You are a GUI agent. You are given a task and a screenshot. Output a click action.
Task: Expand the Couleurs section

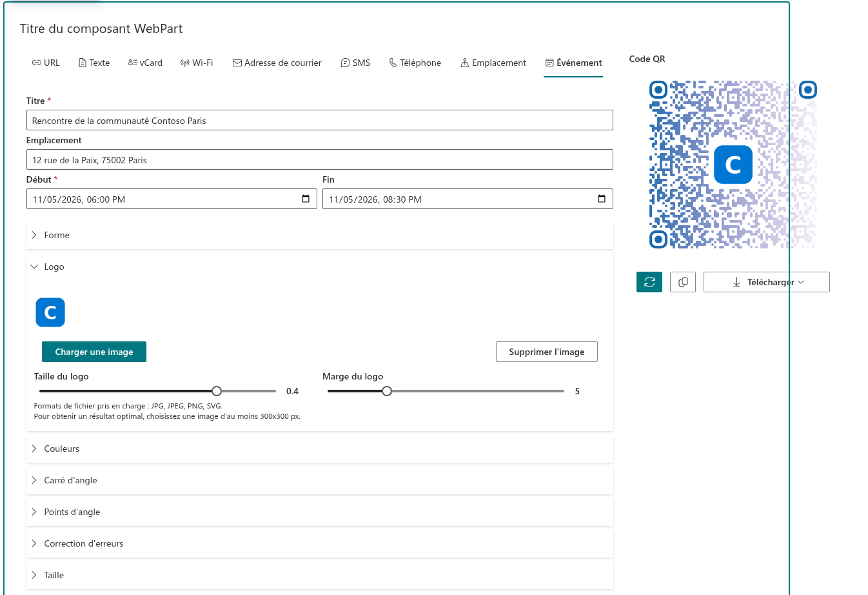[x=320, y=449]
